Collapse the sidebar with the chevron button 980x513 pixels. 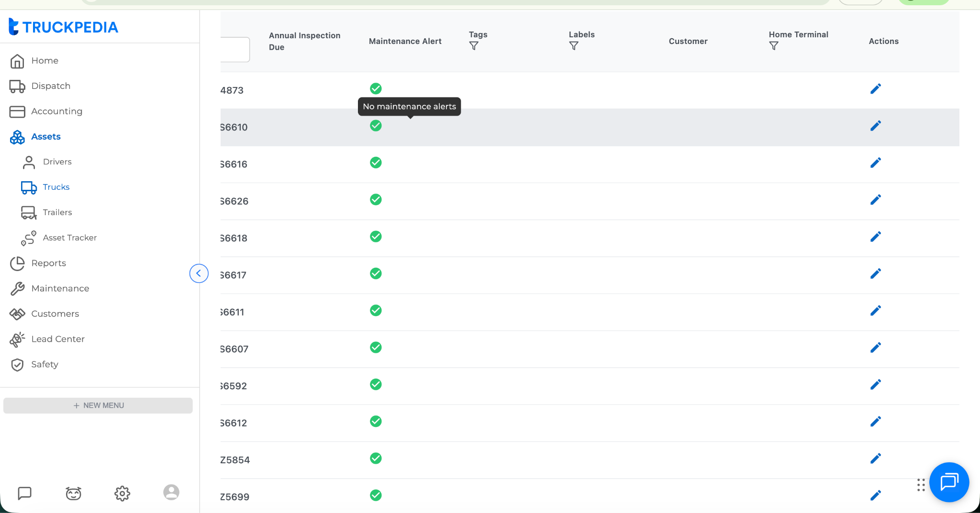[x=199, y=273]
